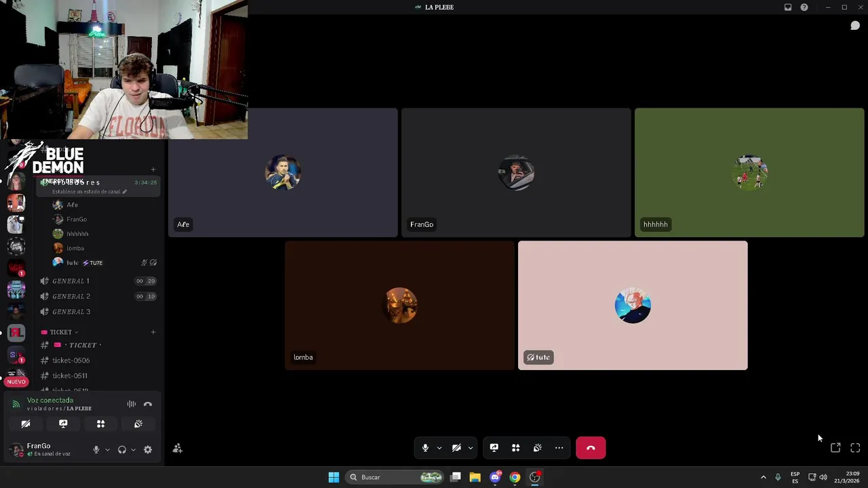Open input device dropdown in user panel
Viewport: 868px width, 488px height.
click(107, 449)
